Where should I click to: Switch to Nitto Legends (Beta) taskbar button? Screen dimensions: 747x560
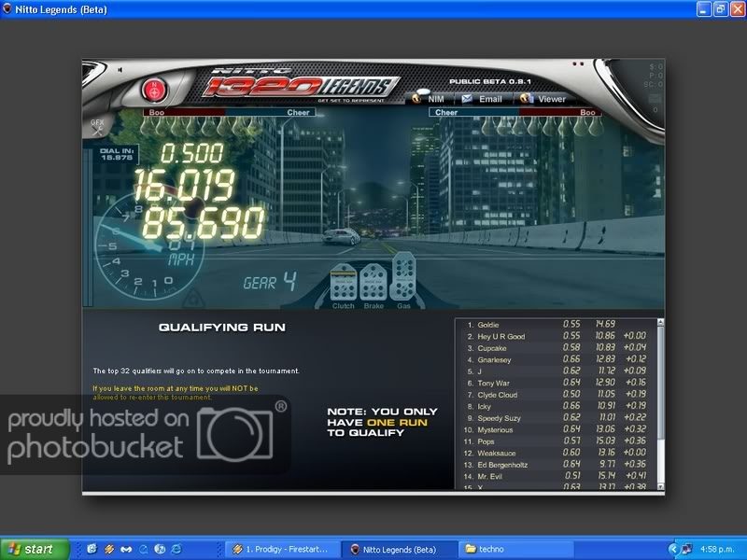tap(400, 549)
